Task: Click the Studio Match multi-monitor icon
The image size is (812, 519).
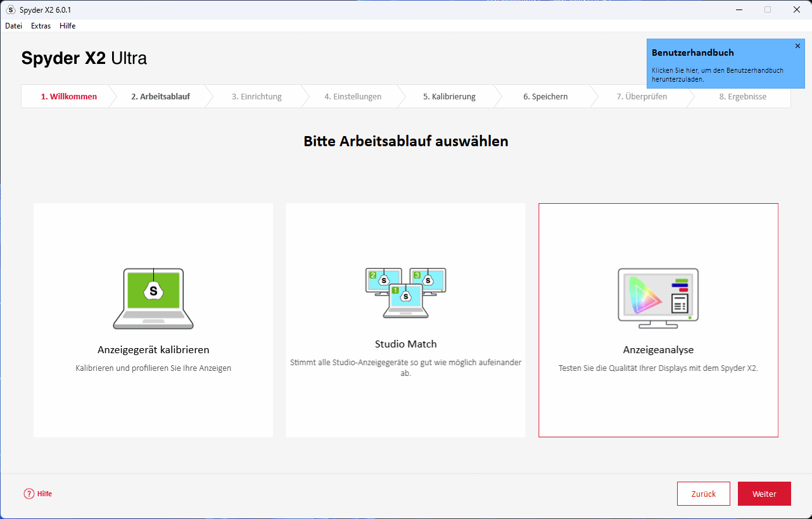Action: [405, 292]
